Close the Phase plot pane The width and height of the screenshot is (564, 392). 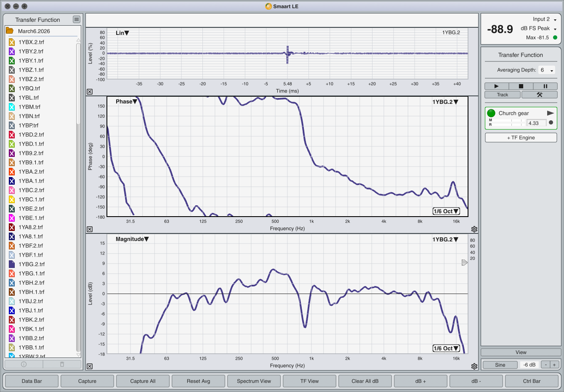pos(90,229)
